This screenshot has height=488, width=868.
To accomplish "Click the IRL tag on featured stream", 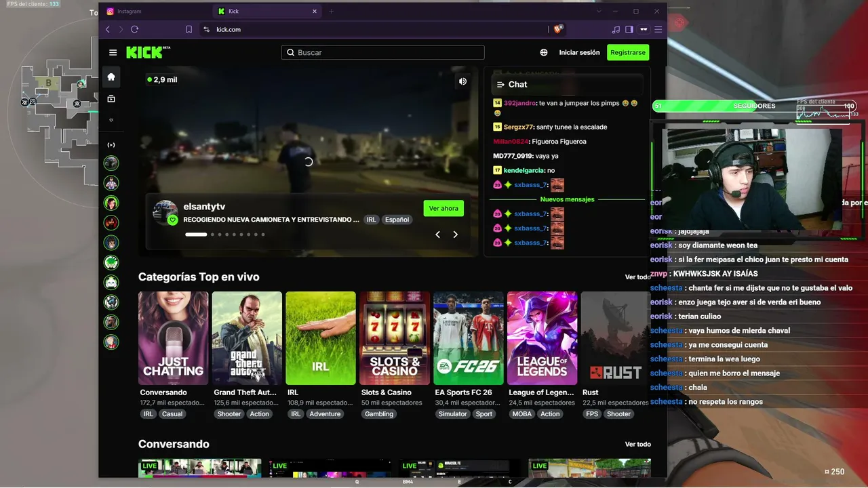I will 372,220.
